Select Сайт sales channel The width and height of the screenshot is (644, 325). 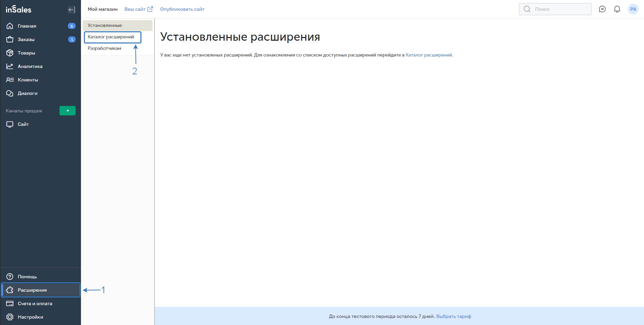(41, 124)
